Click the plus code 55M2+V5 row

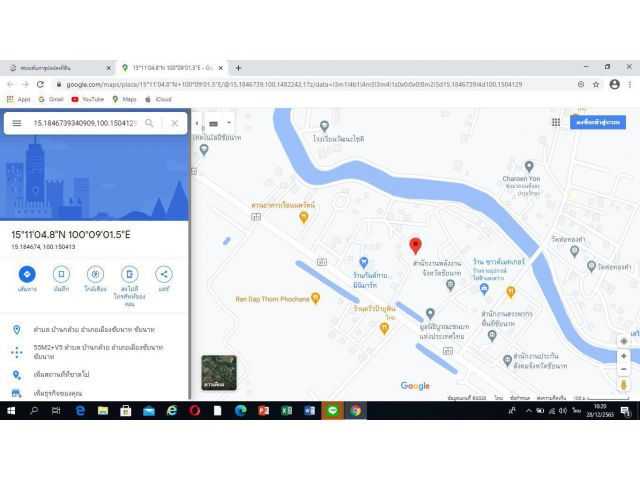[x=94, y=352]
